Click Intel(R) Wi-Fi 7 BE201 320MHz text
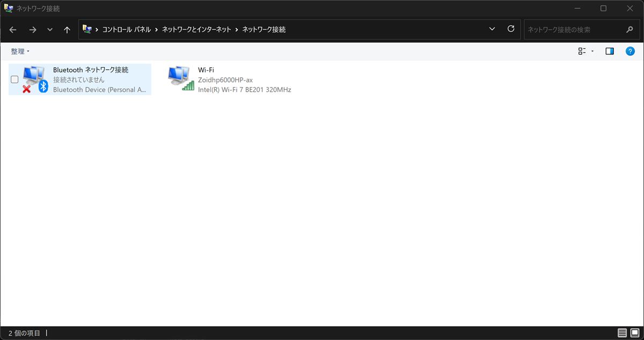 (245, 90)
